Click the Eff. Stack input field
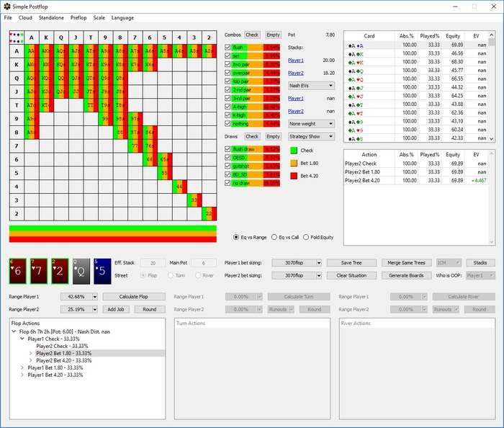 [x=153, y=263]
